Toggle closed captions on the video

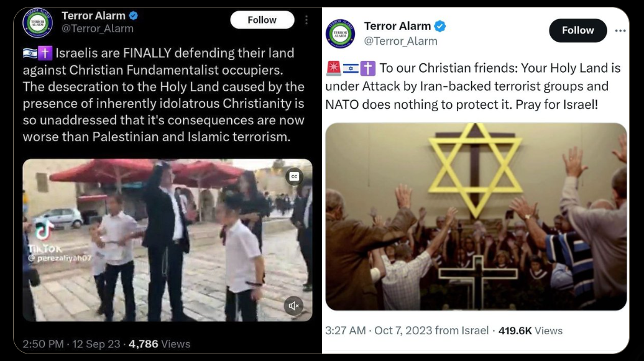point(294,176)
